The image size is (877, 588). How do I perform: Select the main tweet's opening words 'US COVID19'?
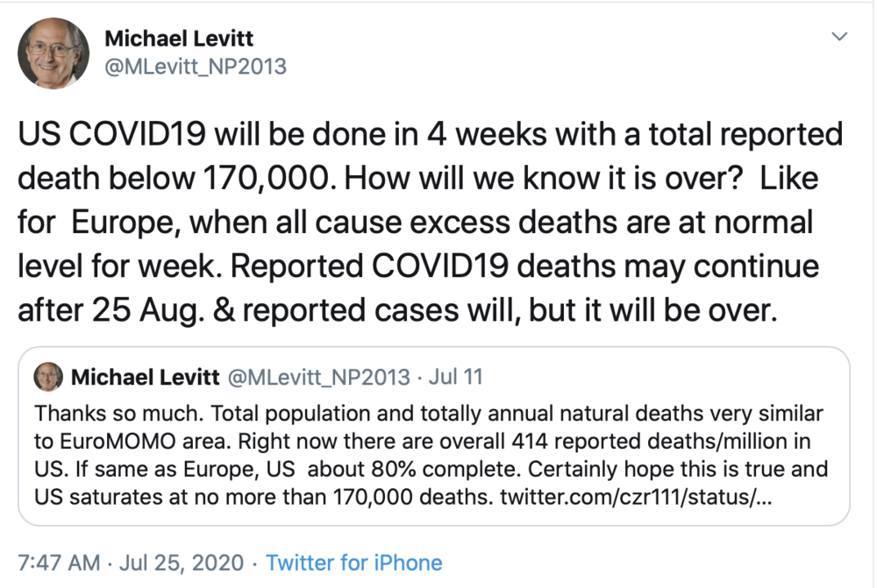tap(112, 134)
